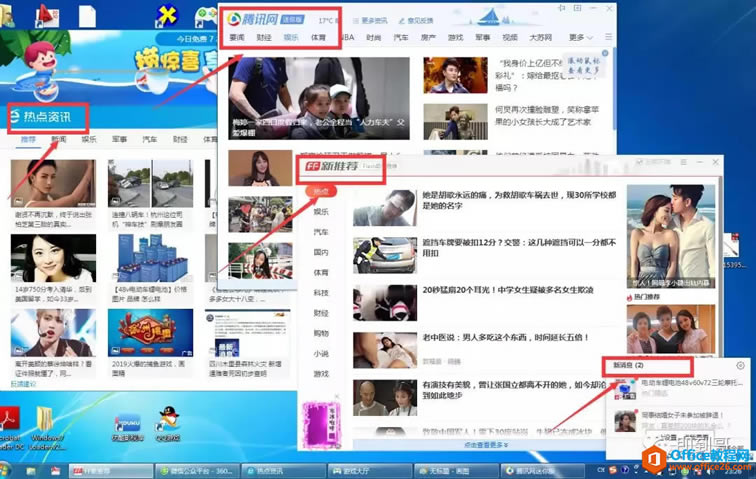Open the Acrobat Reader DC desktop shortcut

point(11,427)
